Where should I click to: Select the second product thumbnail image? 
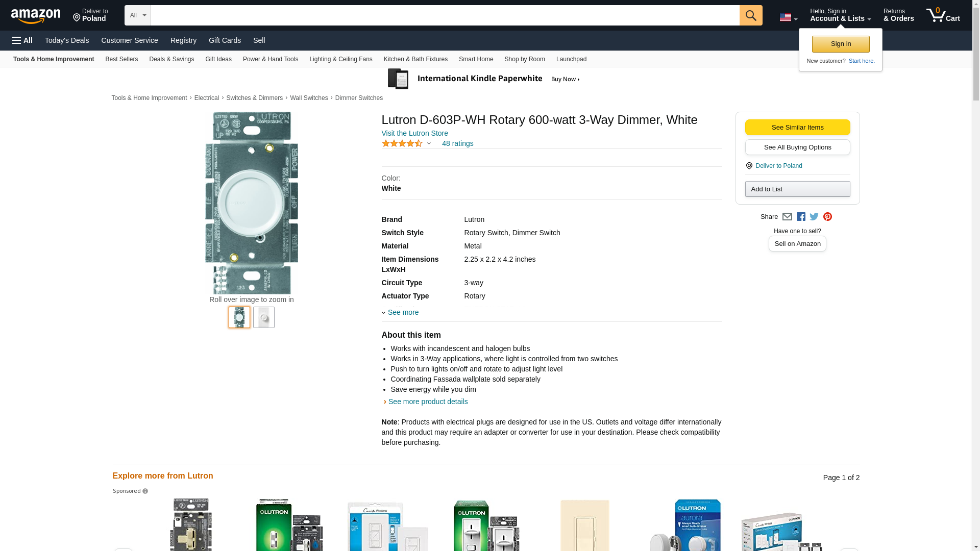point(264,317)
